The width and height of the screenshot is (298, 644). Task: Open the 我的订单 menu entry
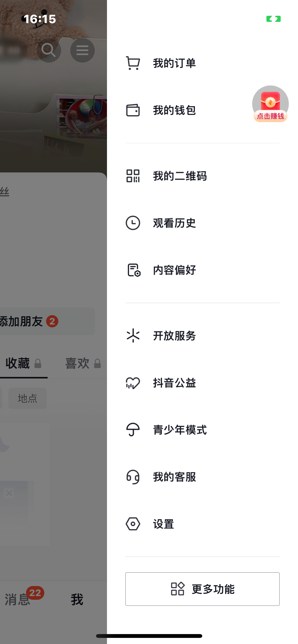[174, 63]
